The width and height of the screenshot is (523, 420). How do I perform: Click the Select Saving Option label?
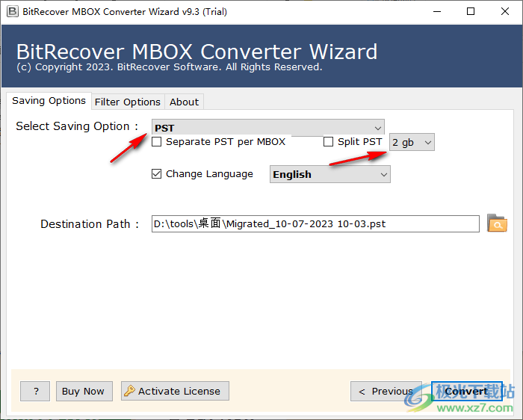tap(77, 126)
